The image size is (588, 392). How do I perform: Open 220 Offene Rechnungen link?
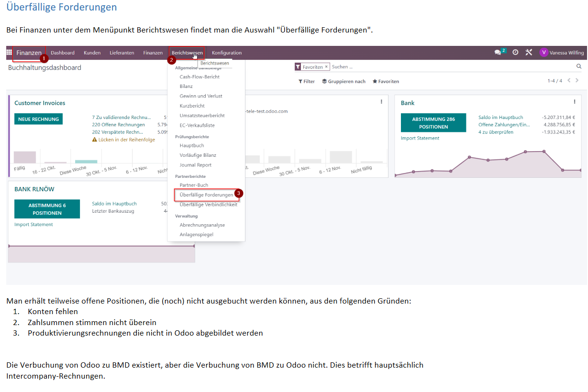118,125
